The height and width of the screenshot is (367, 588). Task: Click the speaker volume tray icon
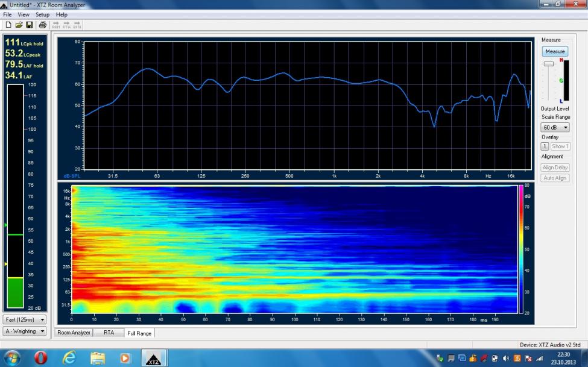tap(506, 359)
